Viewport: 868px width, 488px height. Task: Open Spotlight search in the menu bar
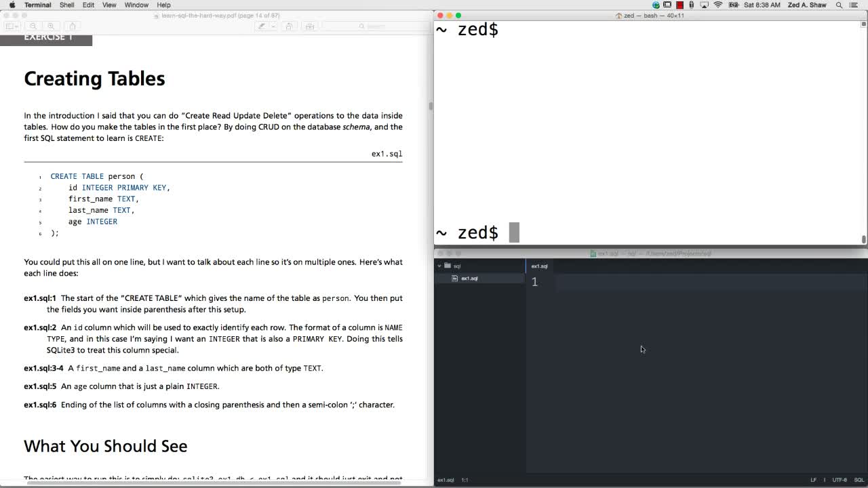839,5
